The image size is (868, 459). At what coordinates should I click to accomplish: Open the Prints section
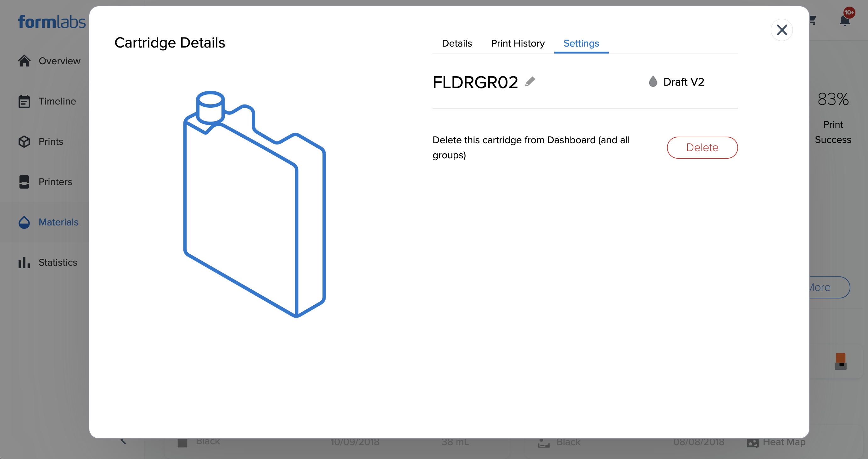point(51,141)
